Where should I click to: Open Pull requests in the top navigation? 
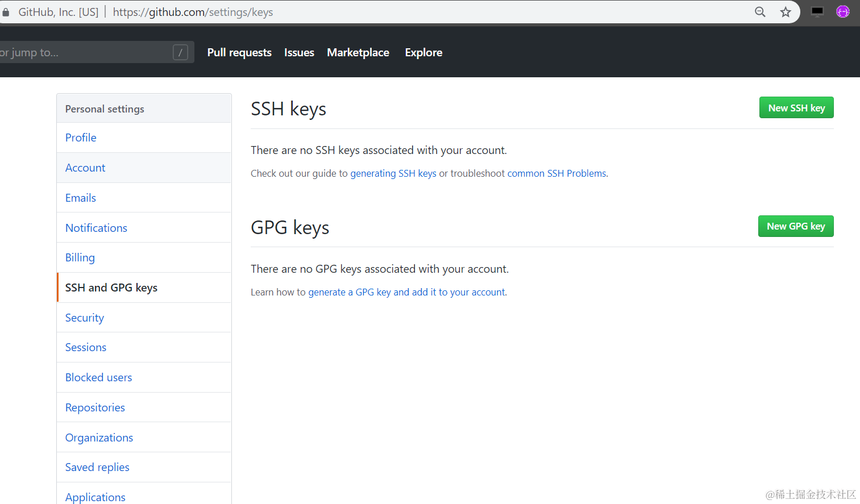pos(239,52)
